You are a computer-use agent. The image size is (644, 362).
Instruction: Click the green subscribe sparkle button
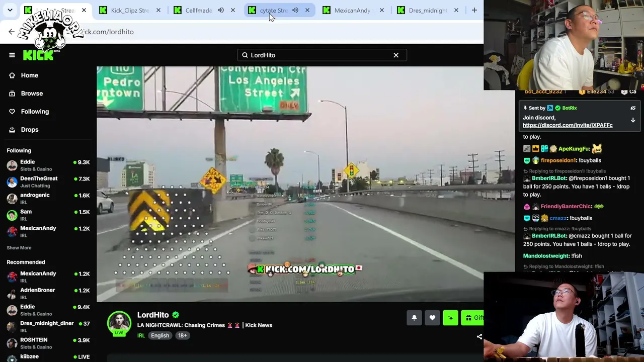[x=450, y=318]
